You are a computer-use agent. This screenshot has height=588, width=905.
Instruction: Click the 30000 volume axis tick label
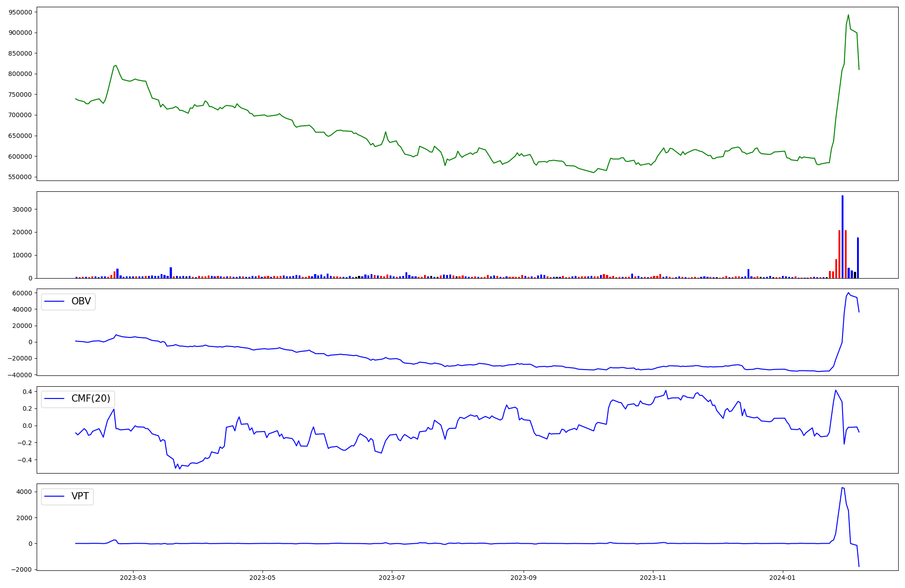[22, 209]
